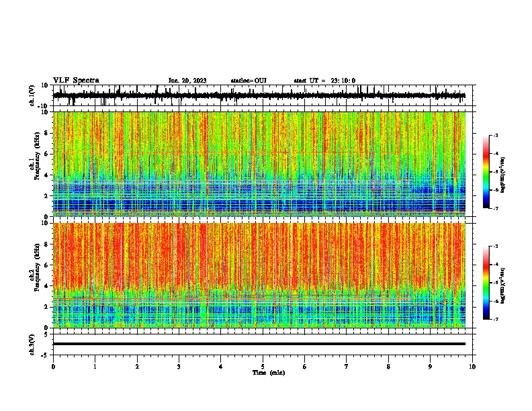Click the time axis end tick label "10"
This screenshot has height=411, width=532.
[x=472, y=367]
